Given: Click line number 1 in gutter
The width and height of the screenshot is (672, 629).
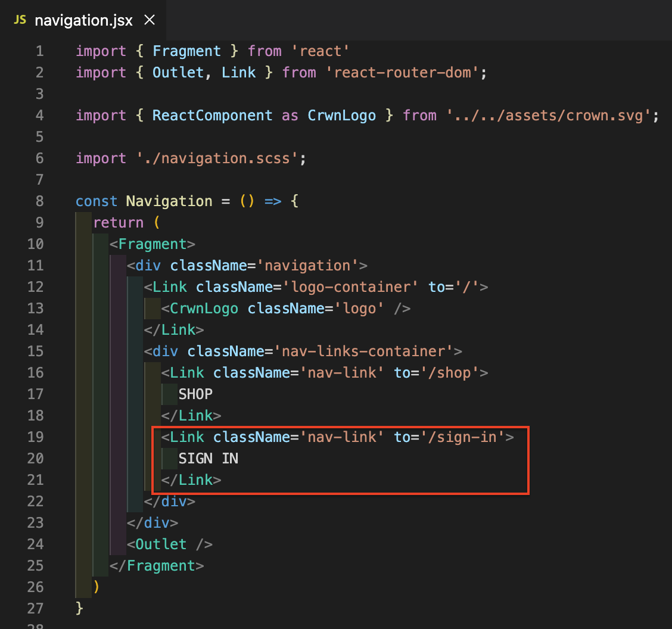Looking at the screenshot, I should (x=39, y=51).
